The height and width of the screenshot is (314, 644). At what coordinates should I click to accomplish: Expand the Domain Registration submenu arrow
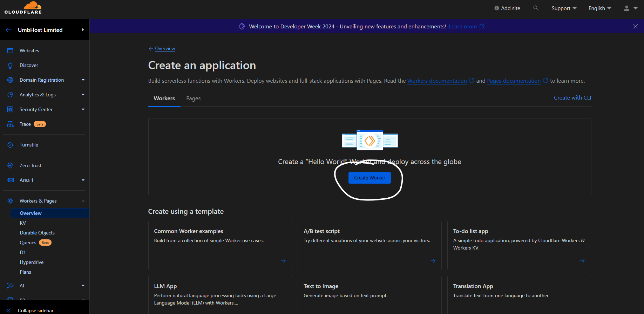[83, 80]
